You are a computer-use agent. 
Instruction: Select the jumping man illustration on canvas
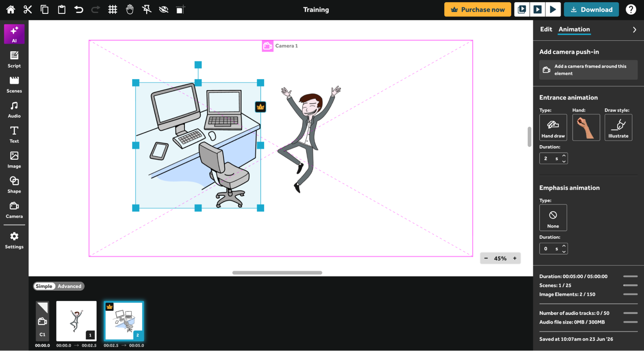(x=309, y=139)
